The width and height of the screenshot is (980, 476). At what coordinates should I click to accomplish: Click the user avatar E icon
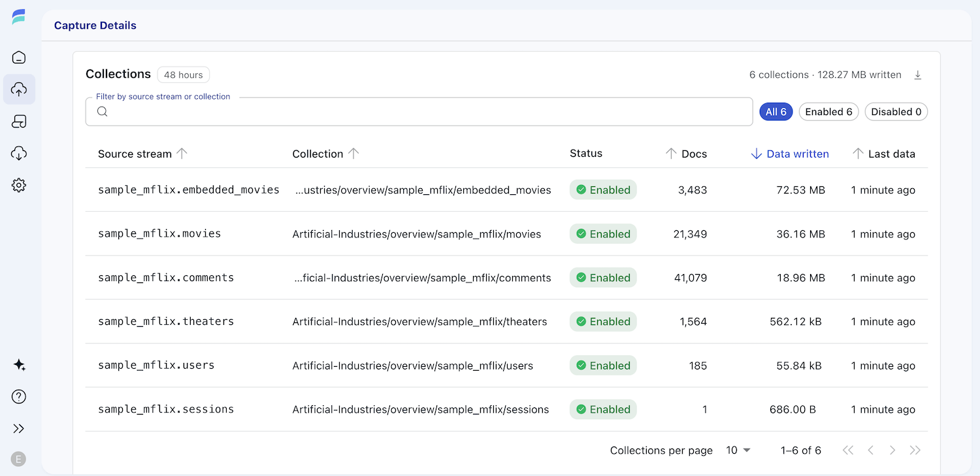pyautogui.click(x=19, y=459)
